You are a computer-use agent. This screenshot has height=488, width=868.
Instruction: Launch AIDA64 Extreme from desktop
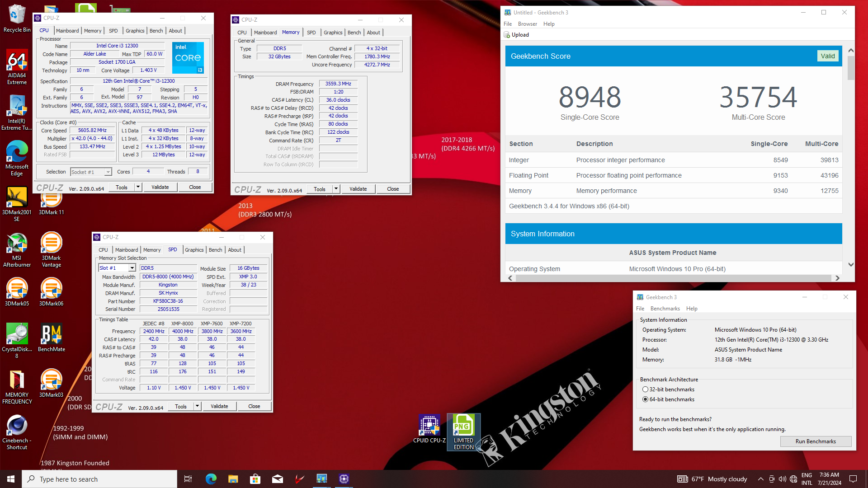(17, 66)
